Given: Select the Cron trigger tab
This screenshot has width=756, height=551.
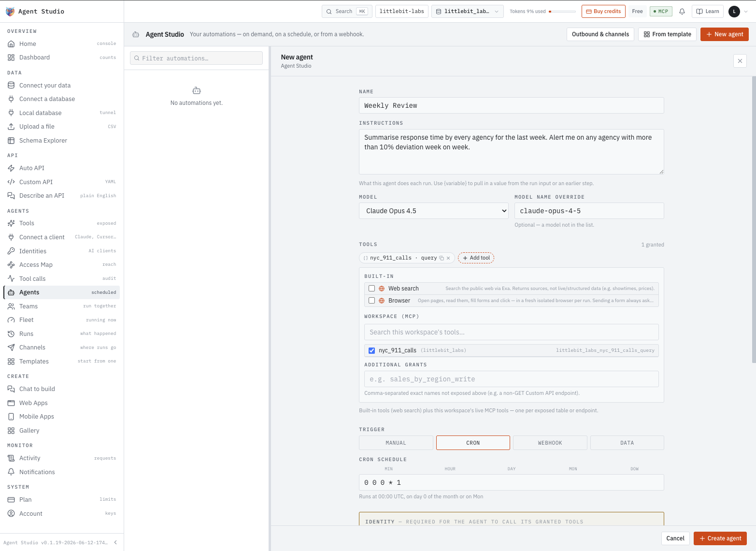Looking at the screenshot, I should pyautogui.click(x=473, y=443).
